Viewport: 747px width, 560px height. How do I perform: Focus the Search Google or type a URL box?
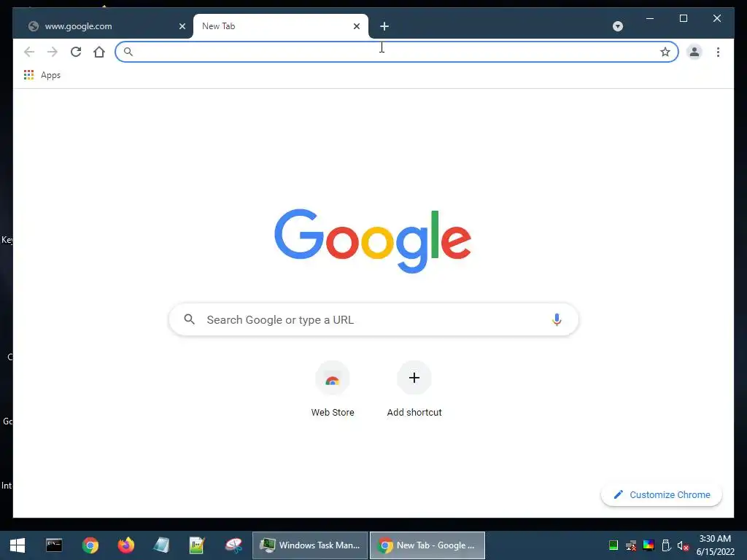[x=373, y=319]
